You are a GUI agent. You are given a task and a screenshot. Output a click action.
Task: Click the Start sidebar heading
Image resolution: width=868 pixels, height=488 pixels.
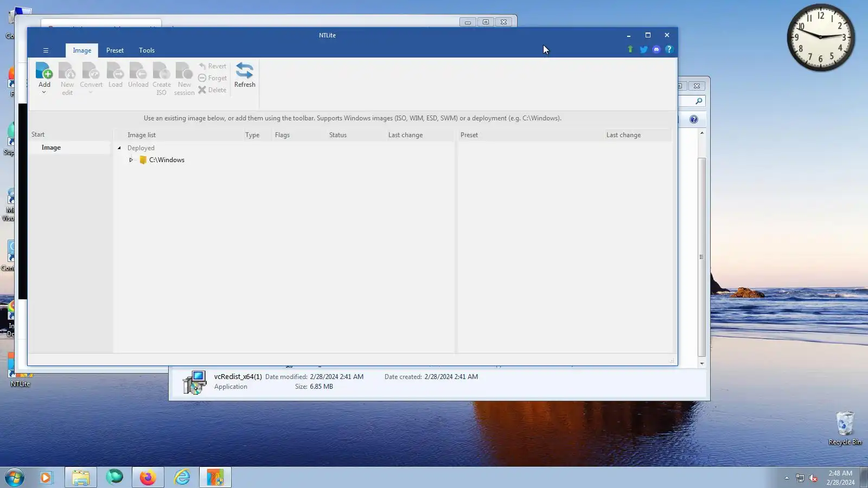(x=38, y=134)
